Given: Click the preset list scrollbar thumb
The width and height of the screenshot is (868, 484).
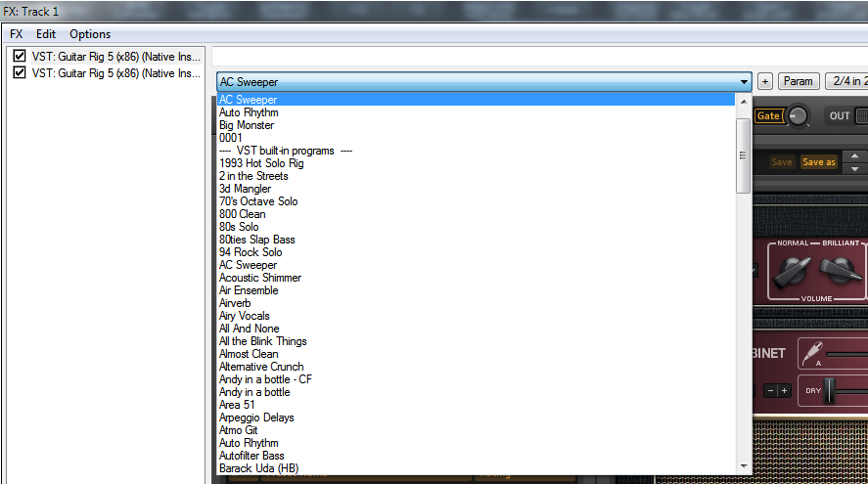Looking at the screenshot, I should point(744,155).
